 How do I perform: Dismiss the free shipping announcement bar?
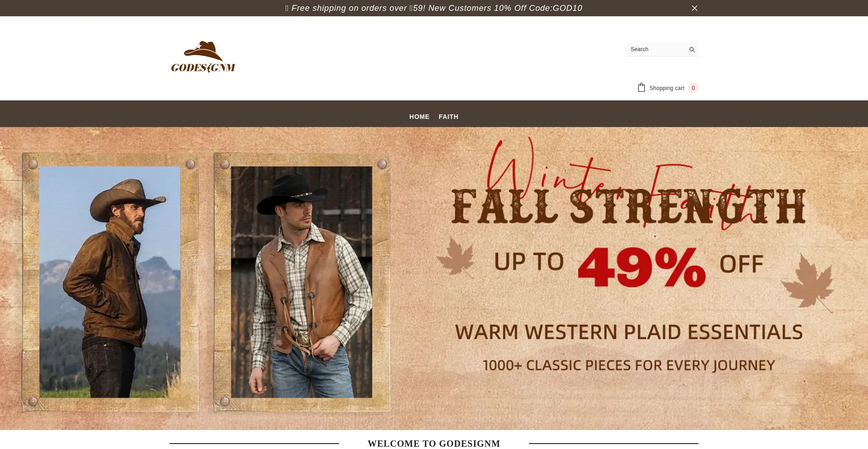pyautogui.click(x=694, y=8)
